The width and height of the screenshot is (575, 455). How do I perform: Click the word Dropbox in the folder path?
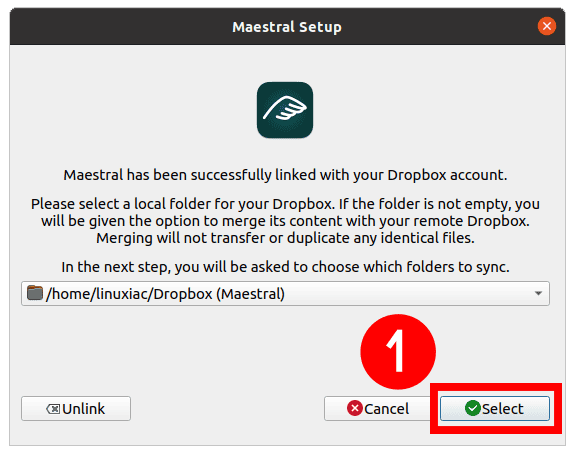pyautogui.click(x=183, y=294)
